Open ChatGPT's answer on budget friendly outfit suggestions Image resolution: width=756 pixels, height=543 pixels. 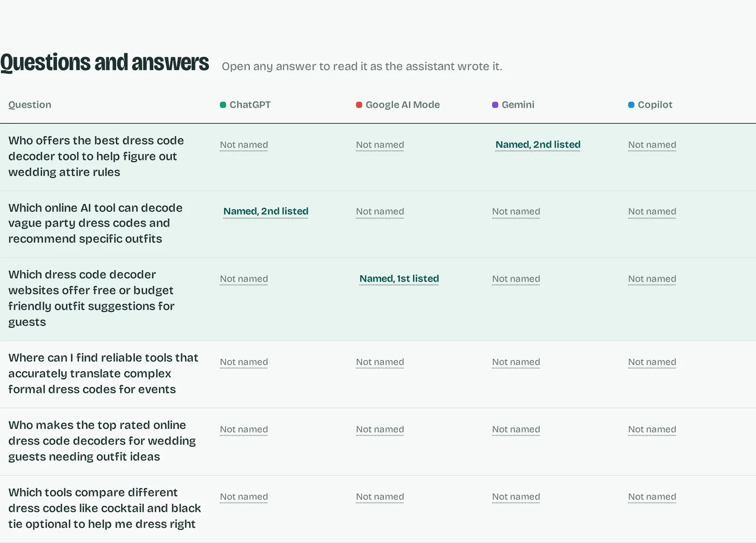[244, 279]
